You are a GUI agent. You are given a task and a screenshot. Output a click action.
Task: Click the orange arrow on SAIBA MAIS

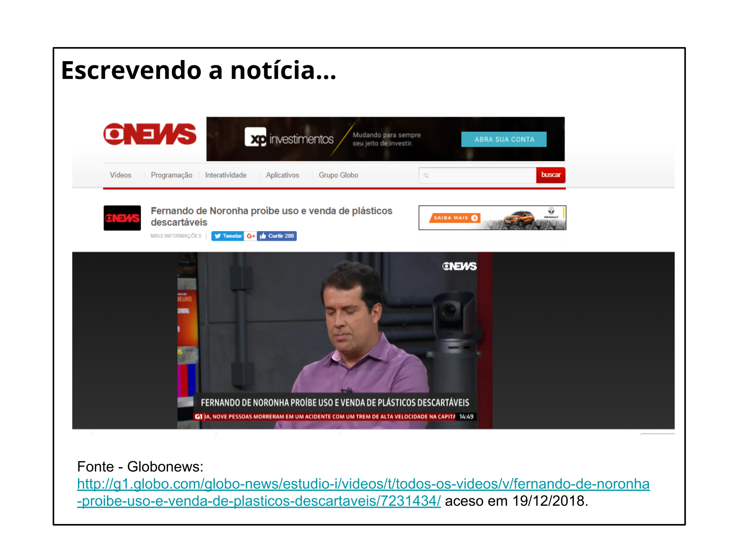coord(474,217)
